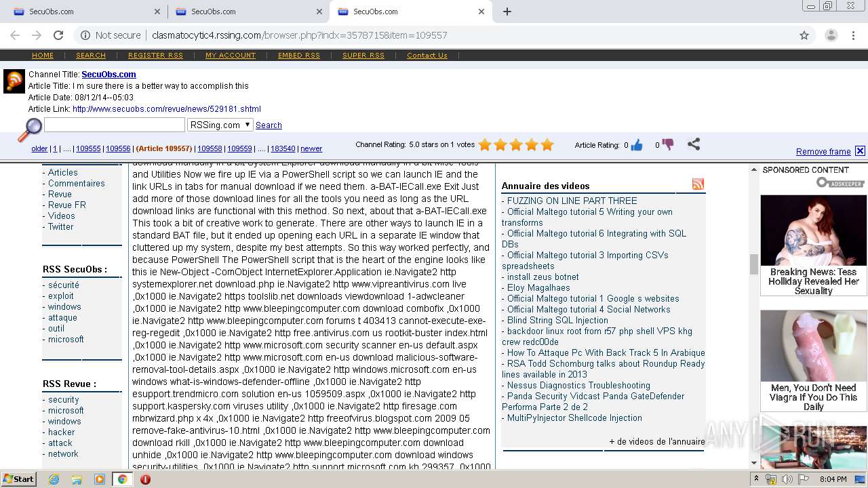Go to older articles link
Viewport: 868px width, 488px height.
tap(39, 148)
